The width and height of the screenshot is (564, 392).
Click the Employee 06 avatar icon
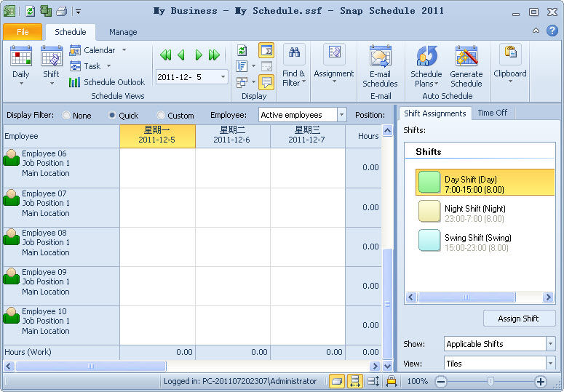tap(11, 158)
